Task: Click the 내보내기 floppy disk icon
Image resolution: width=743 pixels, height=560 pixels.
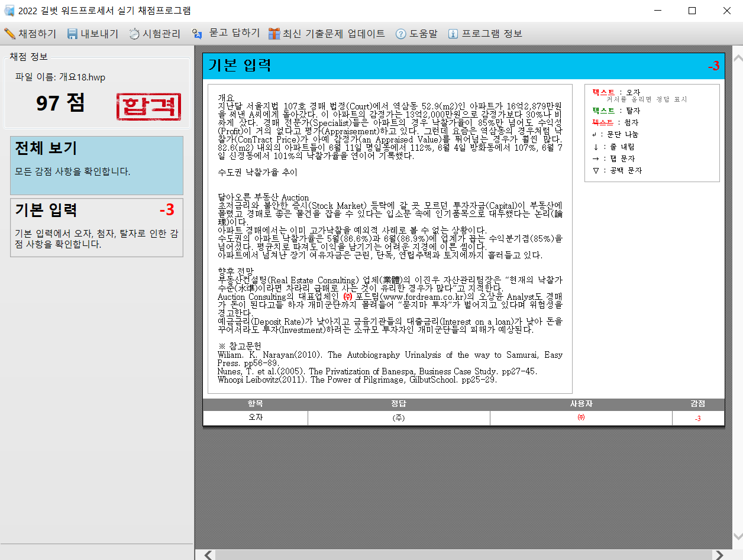Action: 72,34
